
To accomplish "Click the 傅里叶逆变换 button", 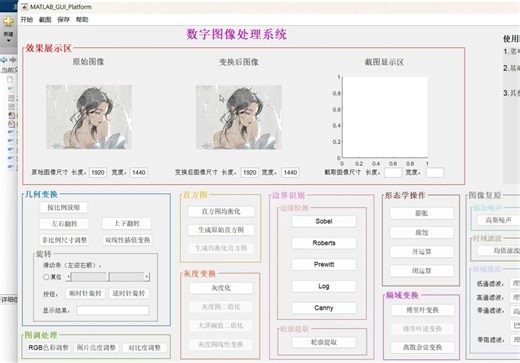I will pyautogui.click(x=422, y=329).
